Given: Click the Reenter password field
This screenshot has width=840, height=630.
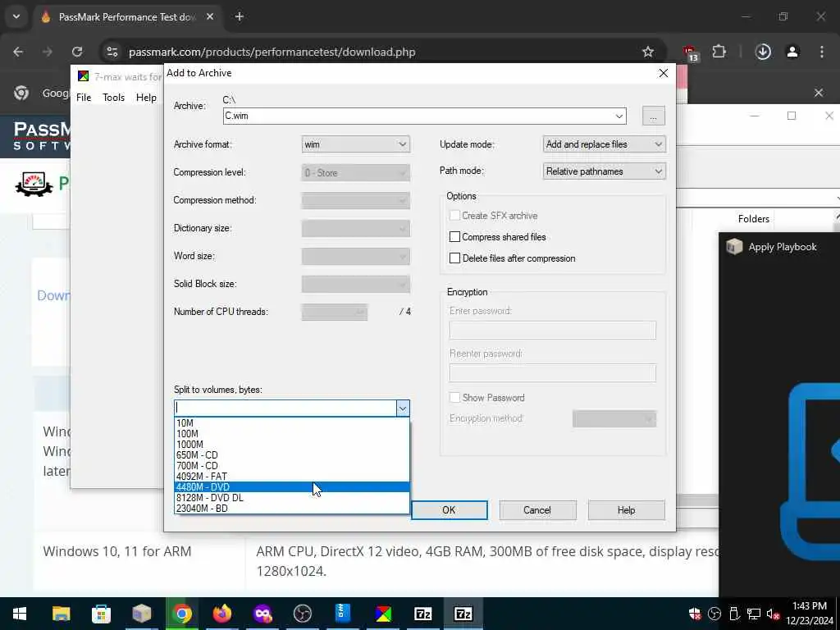Looking at the screenshot, I should coord(552,373).
